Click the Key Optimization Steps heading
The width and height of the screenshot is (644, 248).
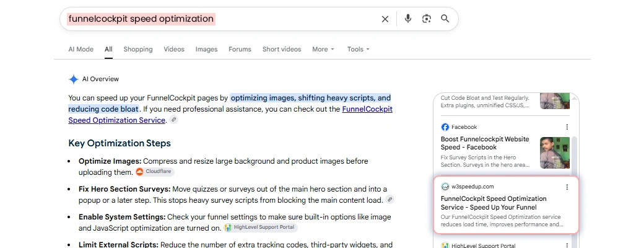point(120,144)
